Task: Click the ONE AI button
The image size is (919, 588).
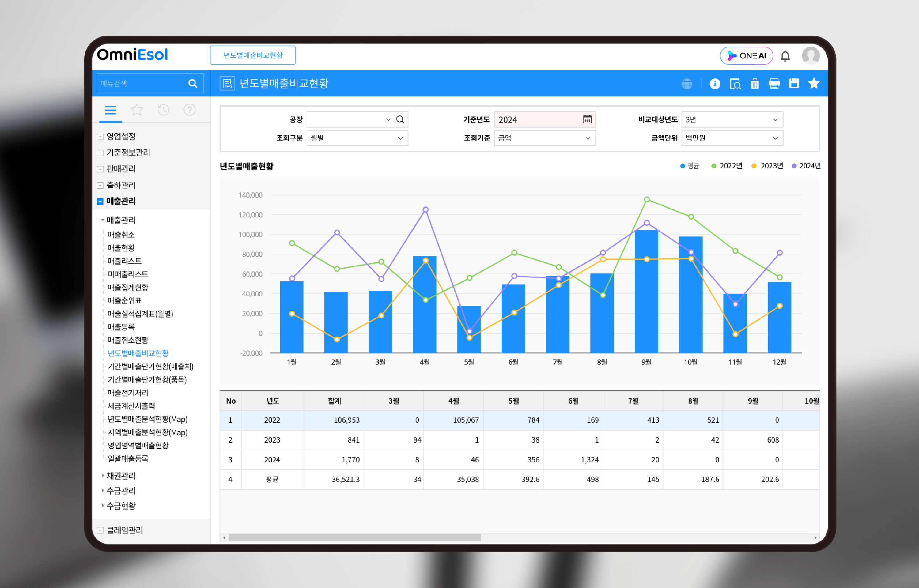Action: [747, 56]
